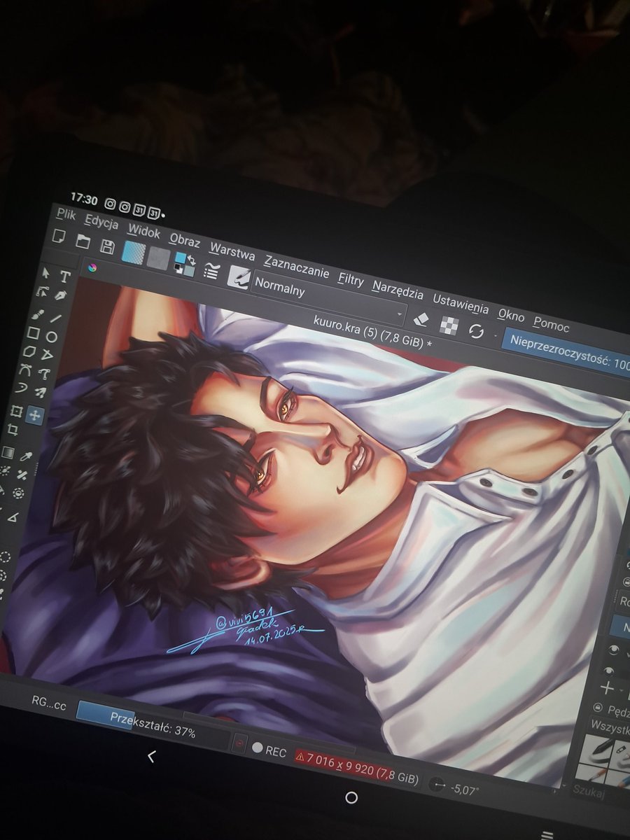Adjust the Nieprzezroczystość opacity slider
630x840 pixels.
click(566, 353)
